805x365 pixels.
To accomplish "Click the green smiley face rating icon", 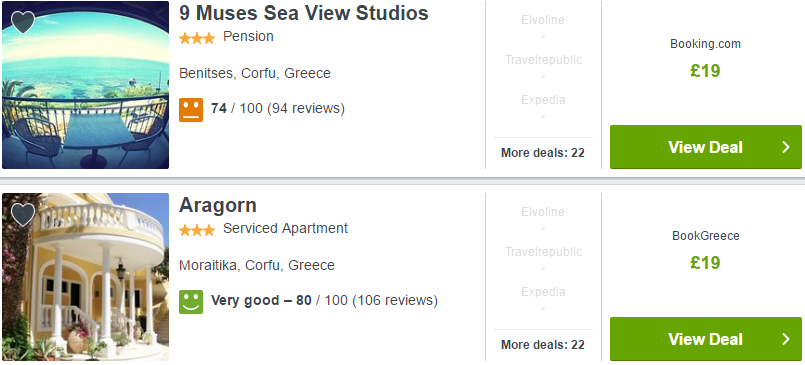I will coord(191,301).
